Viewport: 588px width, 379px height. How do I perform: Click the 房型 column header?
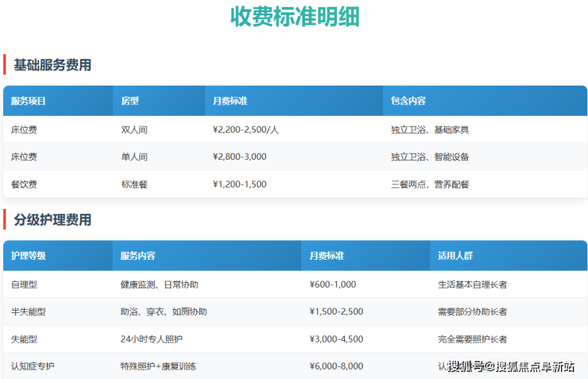[130, 102]
